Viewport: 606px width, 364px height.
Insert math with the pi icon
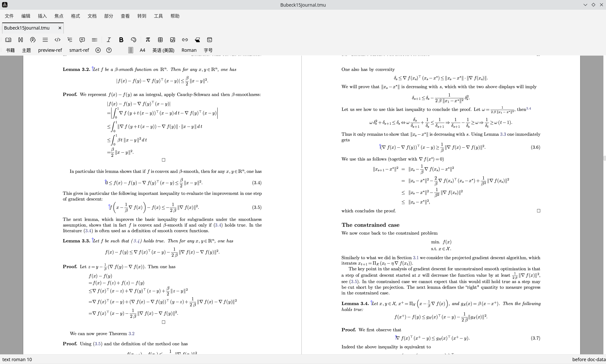pos(148,40)
